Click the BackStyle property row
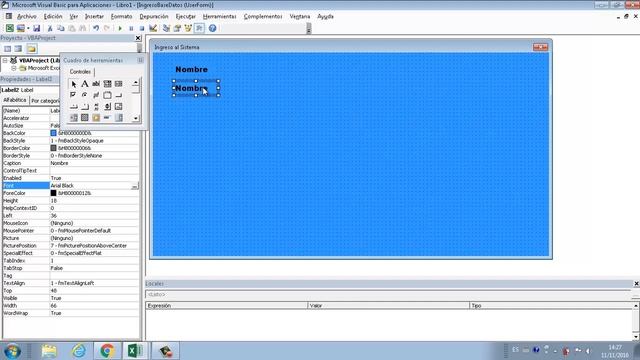Screen dimensions: 640x360 click(x=71, y=141)
